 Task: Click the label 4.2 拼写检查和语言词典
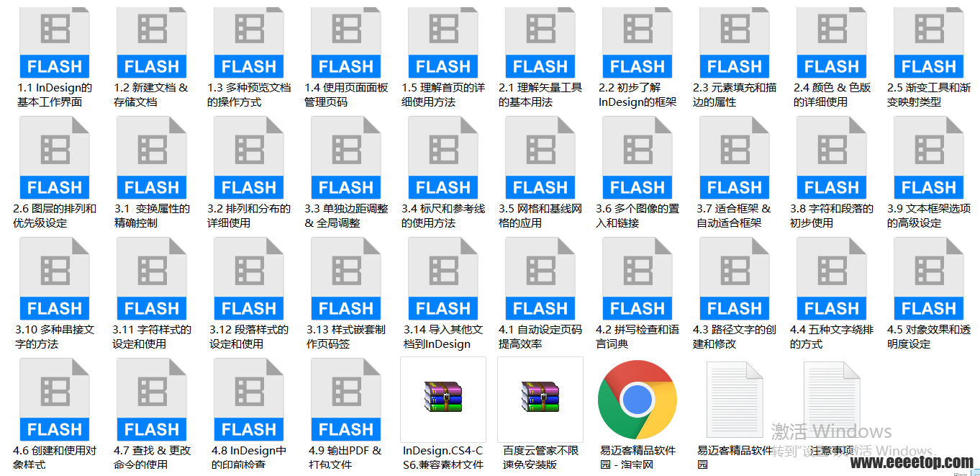(638, 336)
